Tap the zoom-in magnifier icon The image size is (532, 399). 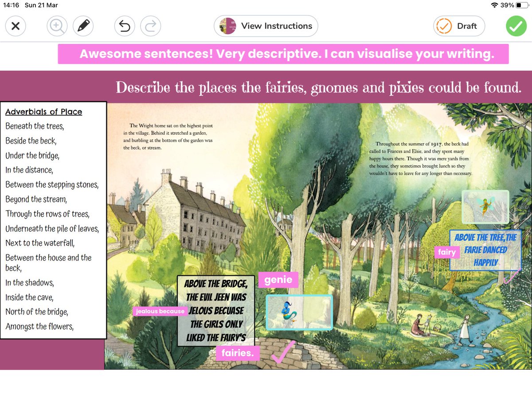click(57, 26)
